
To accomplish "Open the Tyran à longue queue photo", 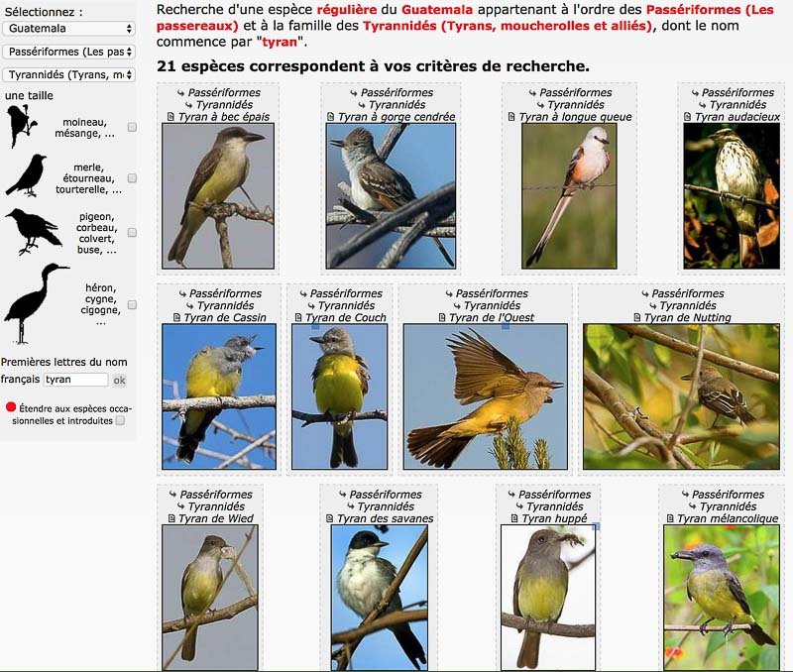I will tap(569, 196).
